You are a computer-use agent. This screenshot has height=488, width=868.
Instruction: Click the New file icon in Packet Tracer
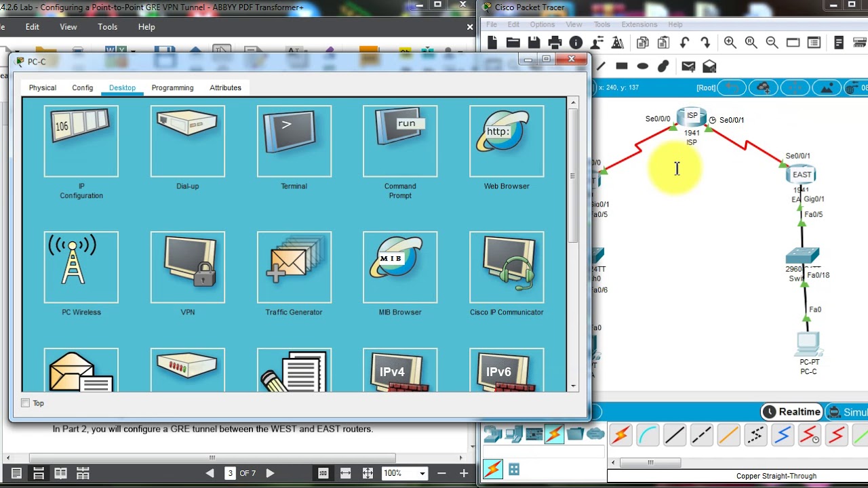pyautogui.click(x=492, y=43)
